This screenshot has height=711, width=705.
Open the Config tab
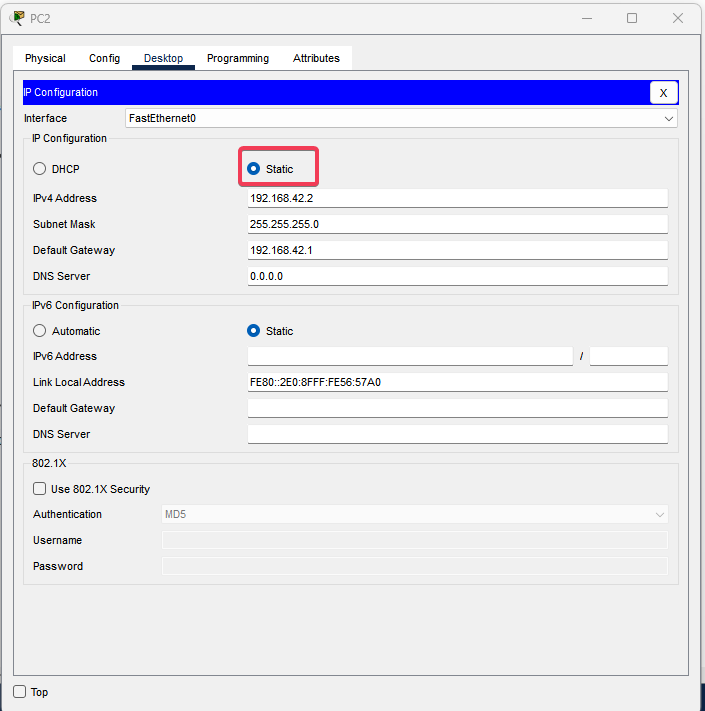click(104, 58)
